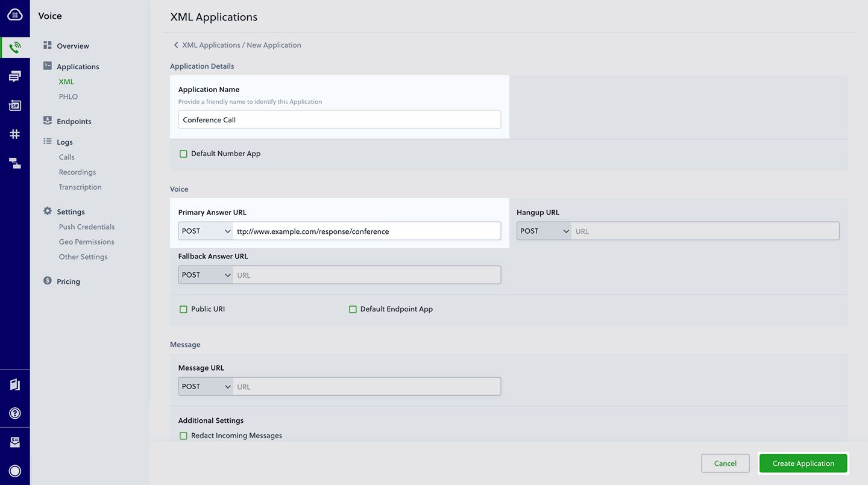Click the Create Application button

(803, 463)
